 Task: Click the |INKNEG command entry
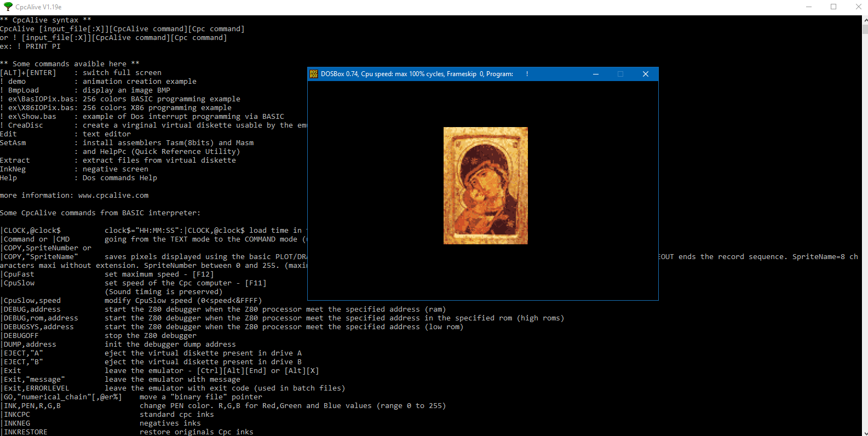tap(16, 423)
